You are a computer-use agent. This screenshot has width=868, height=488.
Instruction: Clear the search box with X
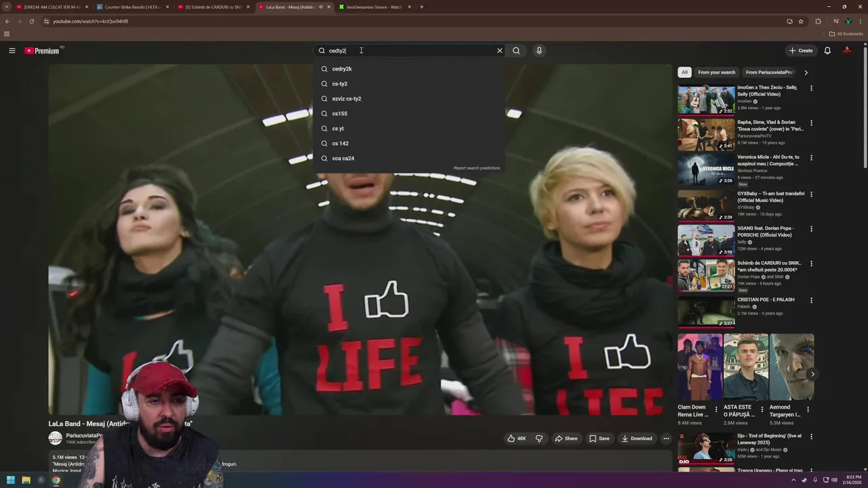500,50
